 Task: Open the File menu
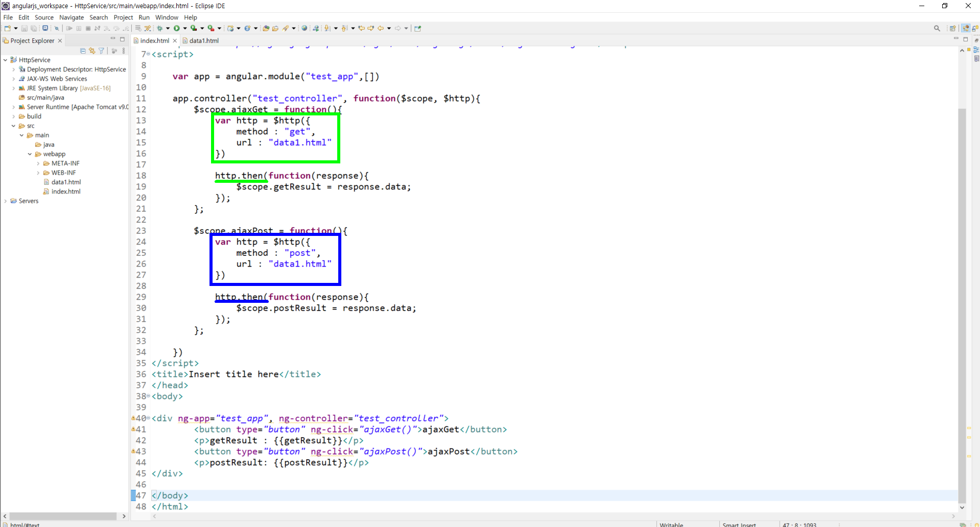[x=8, y=17]
